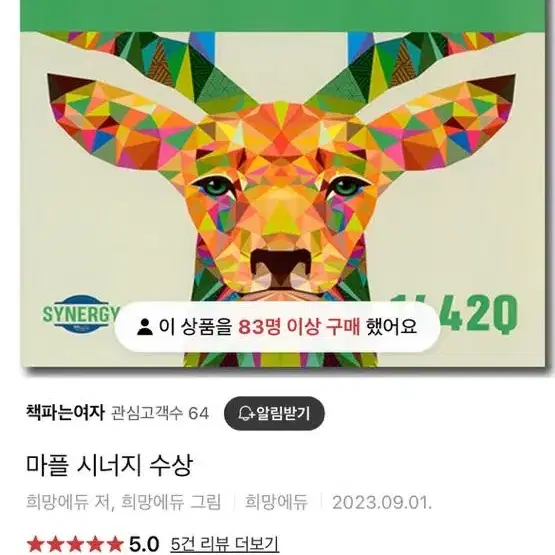Tap the 관심고객수 64 label
The width and height of the screenshot is (555, 555).
click(x=160, y=413)
